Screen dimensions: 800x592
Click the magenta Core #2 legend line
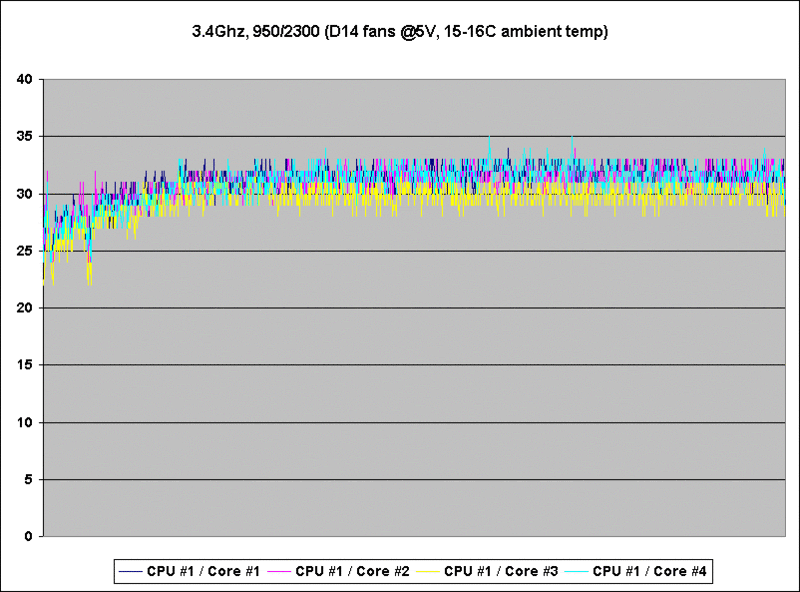click(279, 572)
